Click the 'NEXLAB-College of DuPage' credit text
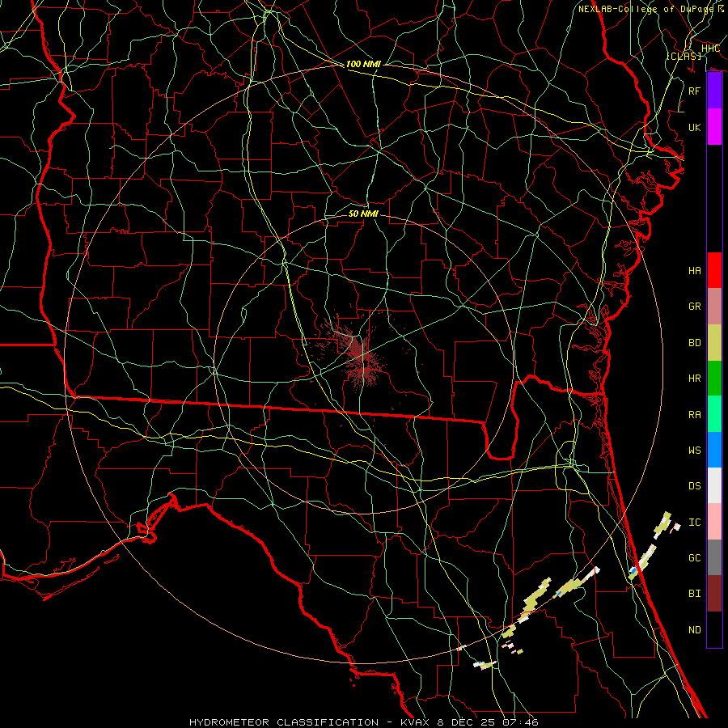The height and width of the screenshot is (728, 728). 647,9
